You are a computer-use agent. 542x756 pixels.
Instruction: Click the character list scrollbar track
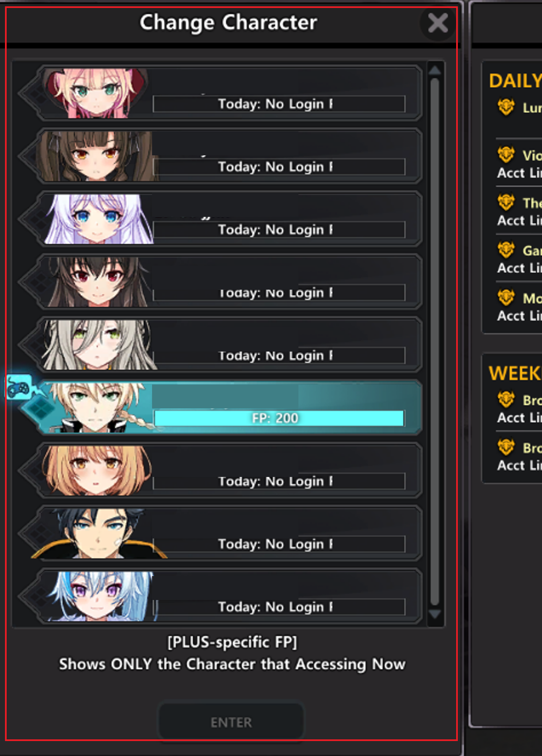tap(435, 342)
